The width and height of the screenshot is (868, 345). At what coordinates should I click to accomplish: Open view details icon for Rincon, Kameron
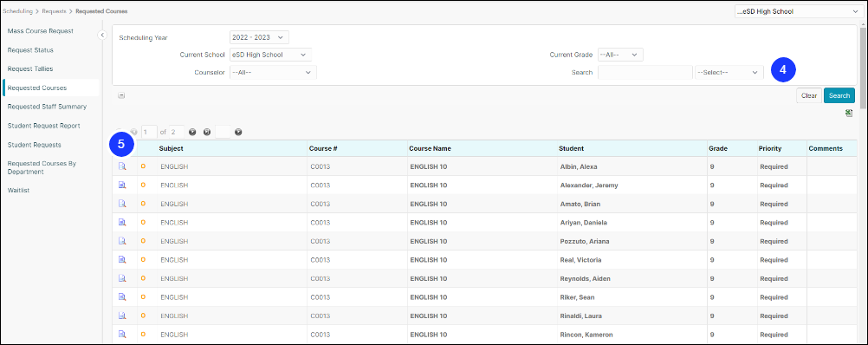(x=122, y=334)
